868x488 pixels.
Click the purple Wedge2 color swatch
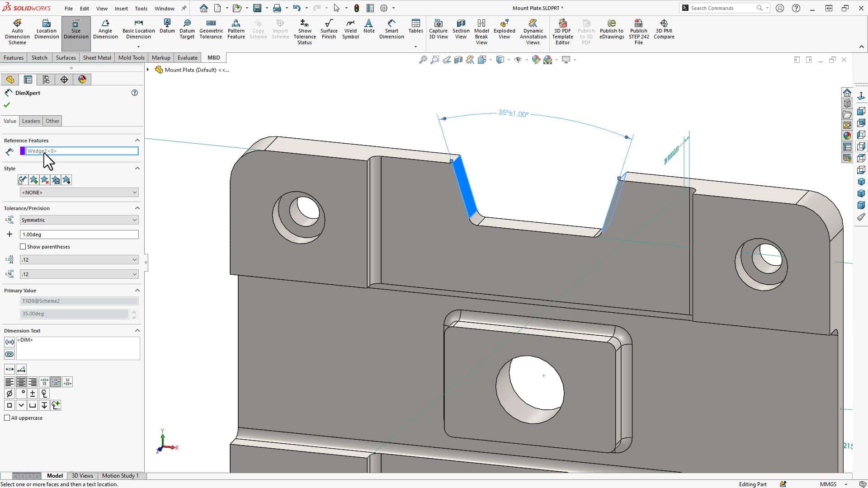23,151
